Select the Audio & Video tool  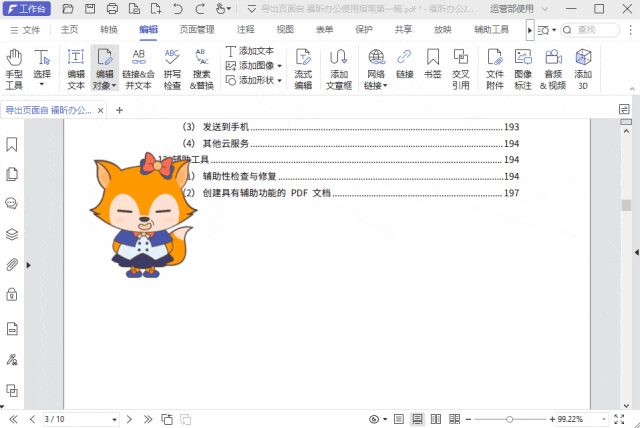pyautogui.click(x=553, y=69)
